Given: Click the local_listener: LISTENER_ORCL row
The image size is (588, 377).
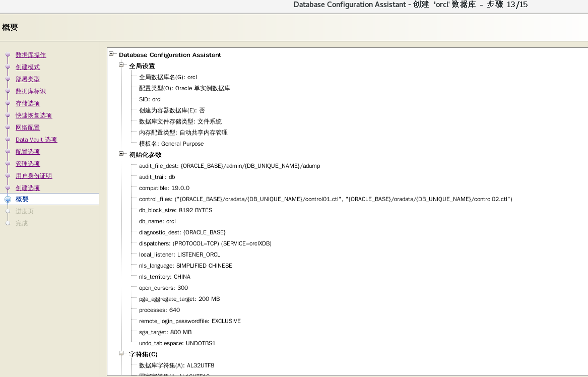Looking at the screenshot, I should [180, 255].
